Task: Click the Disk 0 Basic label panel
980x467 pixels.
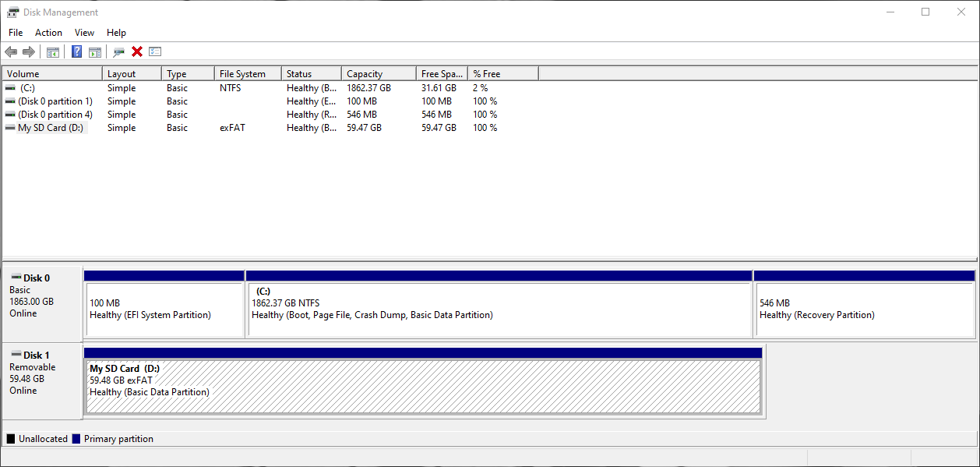Action: tap(42, 303)
